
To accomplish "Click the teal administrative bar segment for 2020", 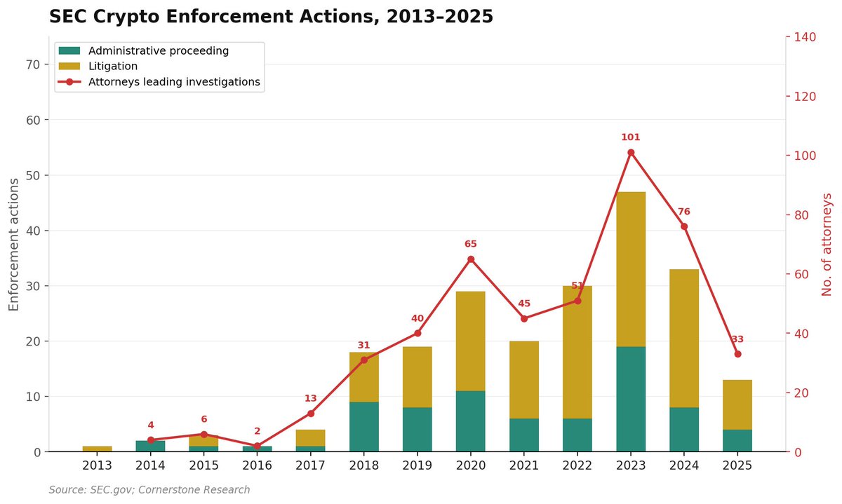I will click(x=471, y=421).
